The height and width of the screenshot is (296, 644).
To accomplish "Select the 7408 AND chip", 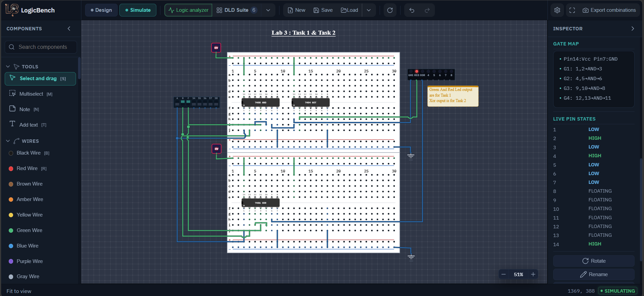I will coord(261,102).
